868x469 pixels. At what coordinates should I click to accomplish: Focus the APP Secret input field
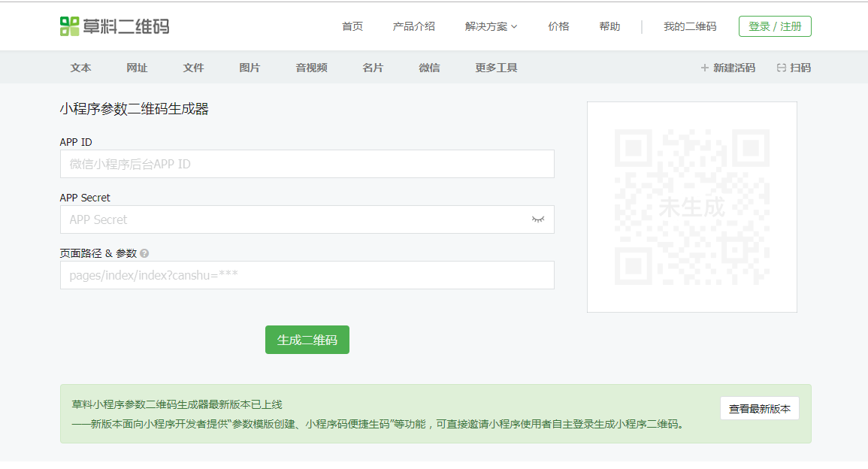(307, 219)
